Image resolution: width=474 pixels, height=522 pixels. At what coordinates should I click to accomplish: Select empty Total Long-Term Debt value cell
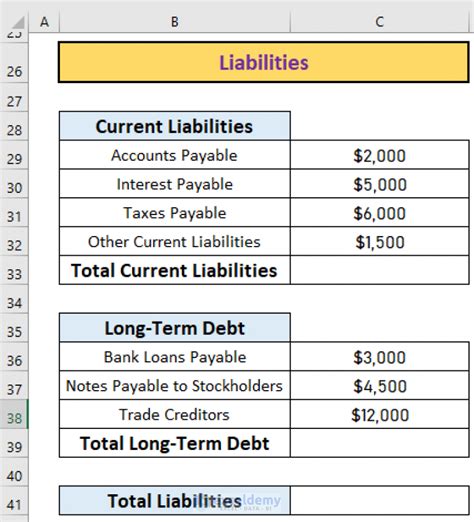[380, 443]
